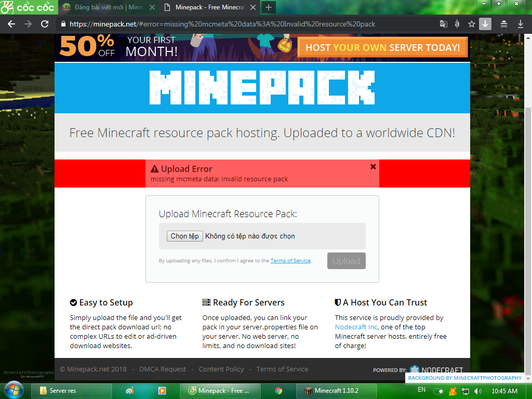Open the 'Background by MinecraftPhotography' credit link

pyautogui.click(x=464, y=378)
